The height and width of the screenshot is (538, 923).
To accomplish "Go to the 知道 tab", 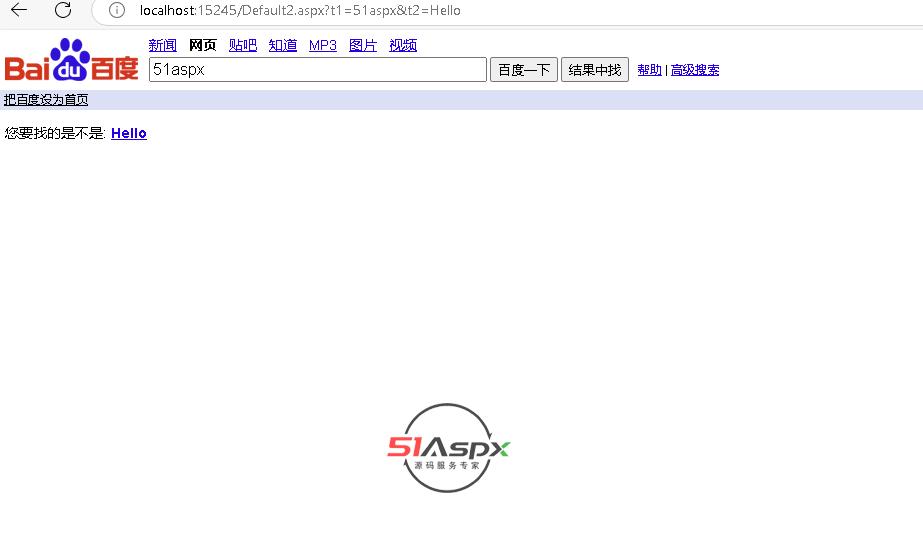I will [283, 45].
